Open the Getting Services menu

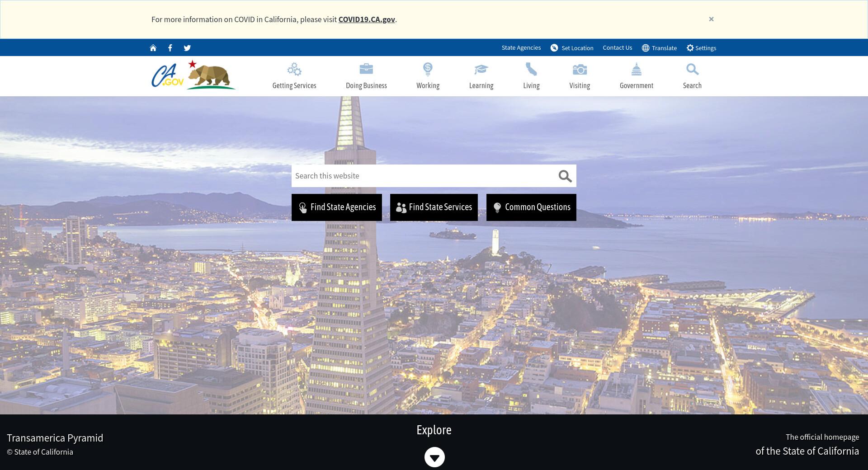(x=294, y=85)
